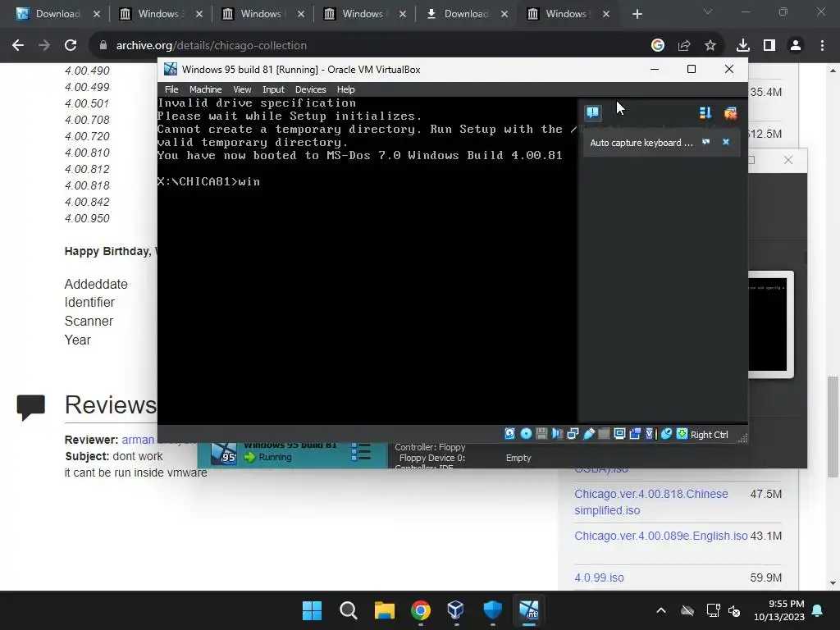Click the floppy disk indicator in VM status bar
The height and width of the screenshot is (630, 840).
point(541,434)
